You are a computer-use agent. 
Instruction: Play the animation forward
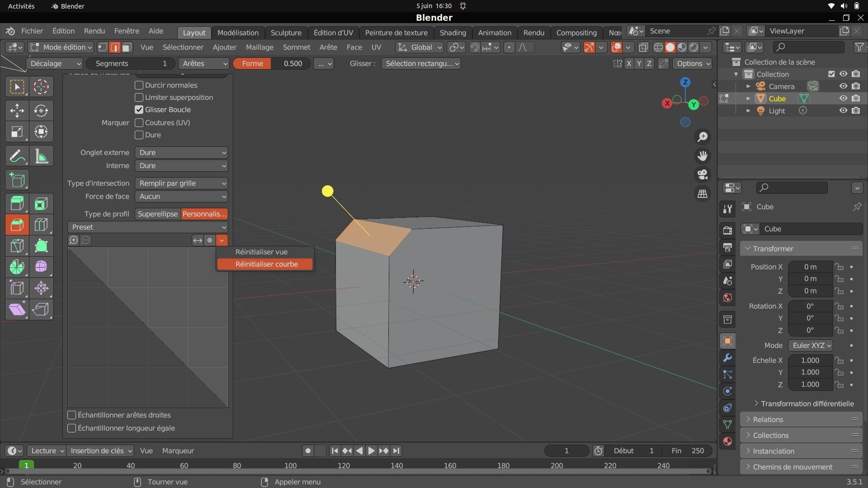pyautogui.click(x=371, y=451)
